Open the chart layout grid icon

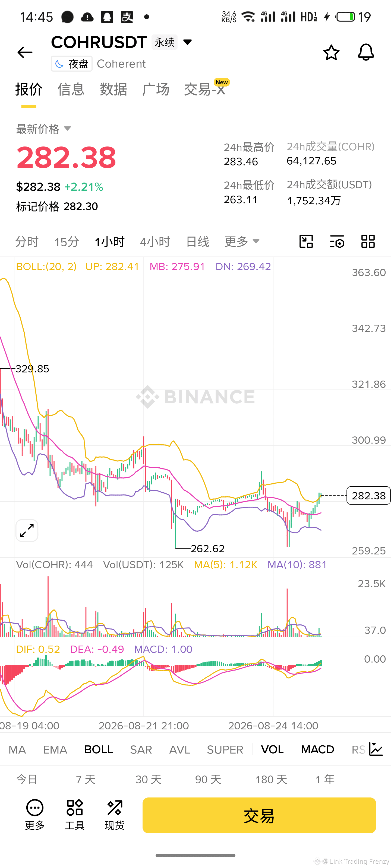coord(368,241)
